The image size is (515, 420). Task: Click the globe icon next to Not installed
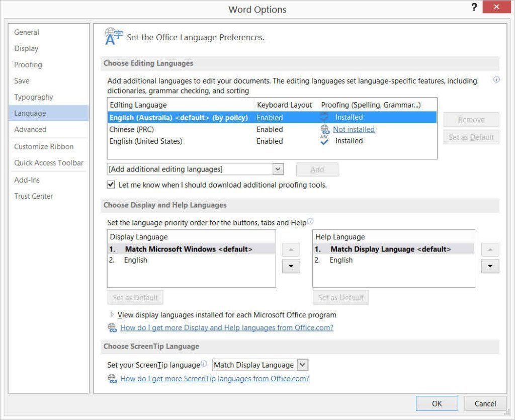coord(325,129)
